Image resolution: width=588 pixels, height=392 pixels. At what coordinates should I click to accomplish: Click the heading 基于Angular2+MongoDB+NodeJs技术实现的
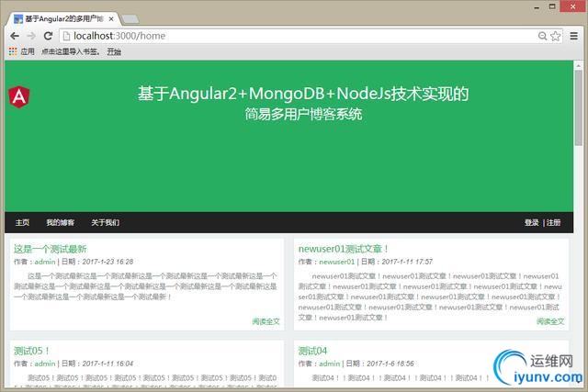point(303,94)
